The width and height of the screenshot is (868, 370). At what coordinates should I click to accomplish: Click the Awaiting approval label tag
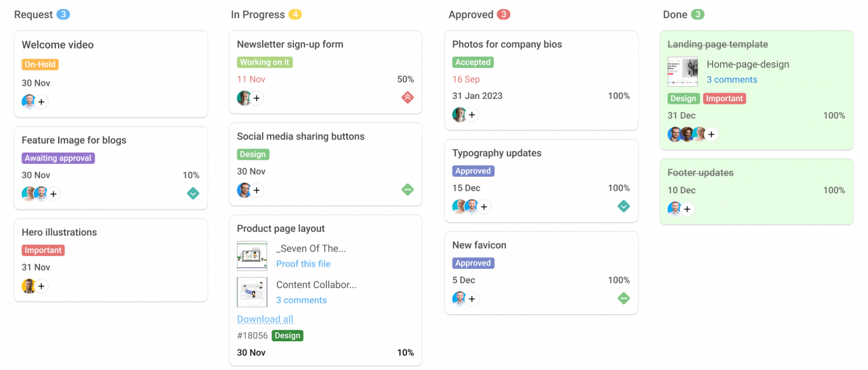(x=58, y=158)
